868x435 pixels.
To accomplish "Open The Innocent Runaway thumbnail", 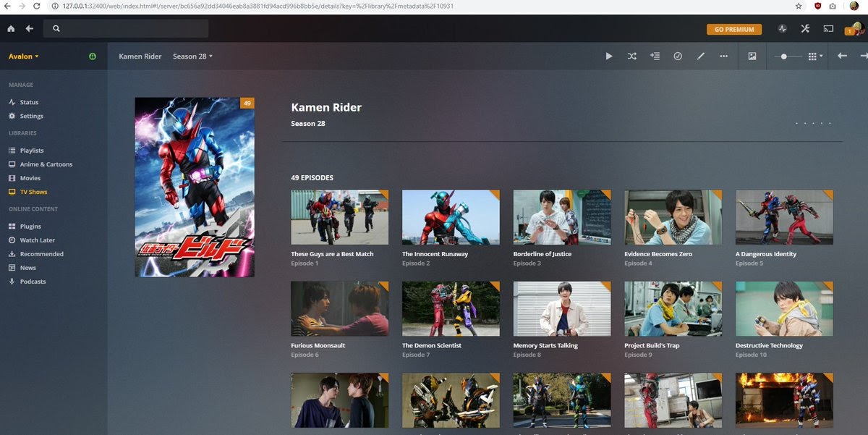I will click(x=451, y=217).
